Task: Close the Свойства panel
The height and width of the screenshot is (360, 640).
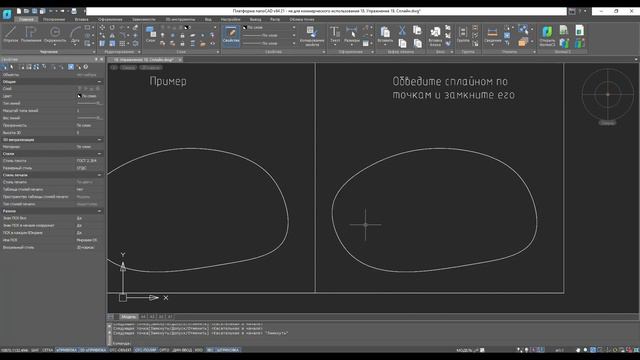Action: point(102,60)
